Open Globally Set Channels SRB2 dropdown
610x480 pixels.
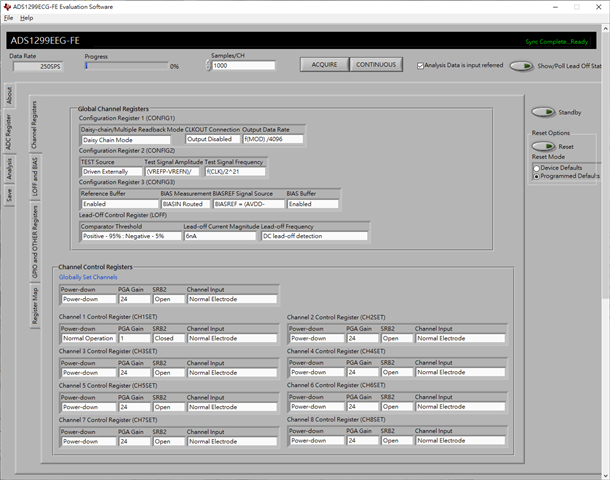[169, 299]
